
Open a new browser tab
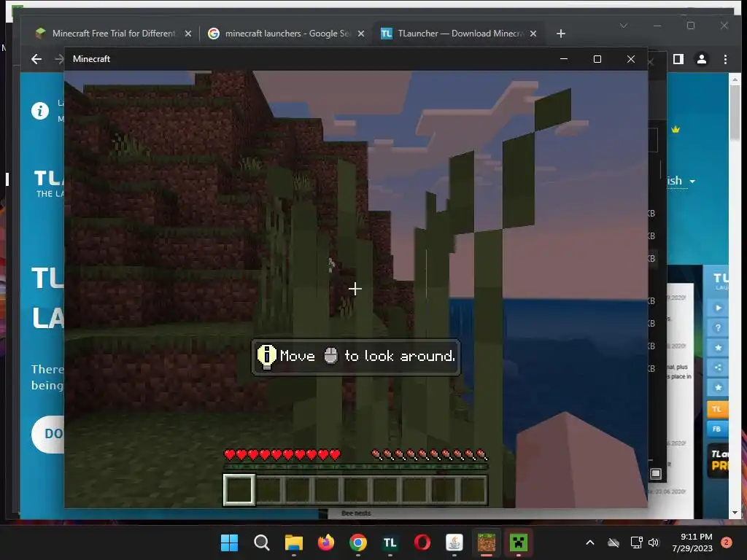point(561,34)
